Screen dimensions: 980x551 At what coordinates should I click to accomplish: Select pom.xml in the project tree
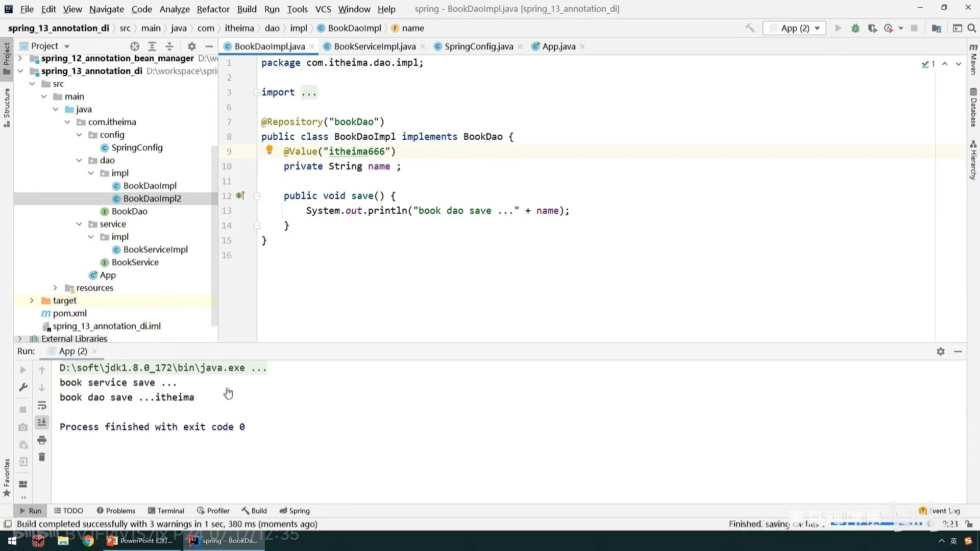click(69, 313)
